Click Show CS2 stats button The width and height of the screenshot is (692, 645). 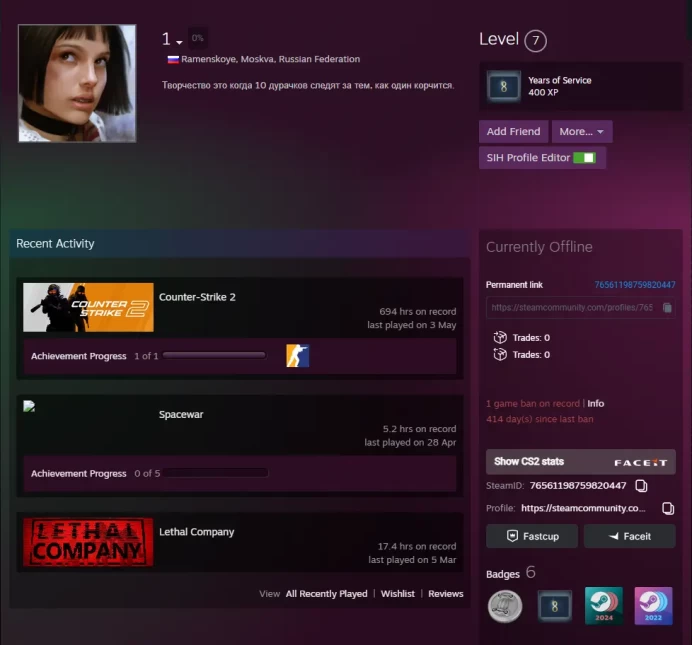[580, 462]
